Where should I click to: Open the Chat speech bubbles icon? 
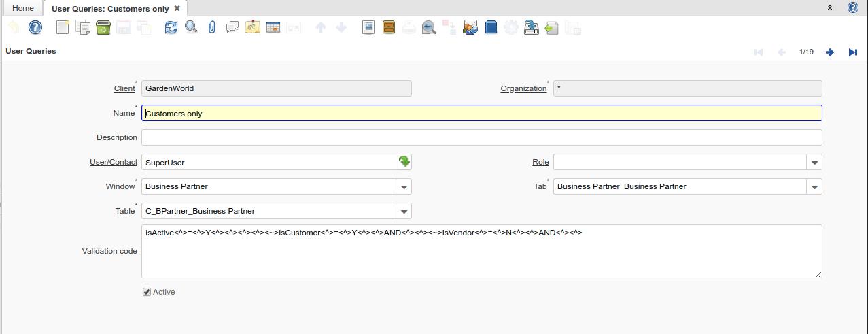pos(232,27)
